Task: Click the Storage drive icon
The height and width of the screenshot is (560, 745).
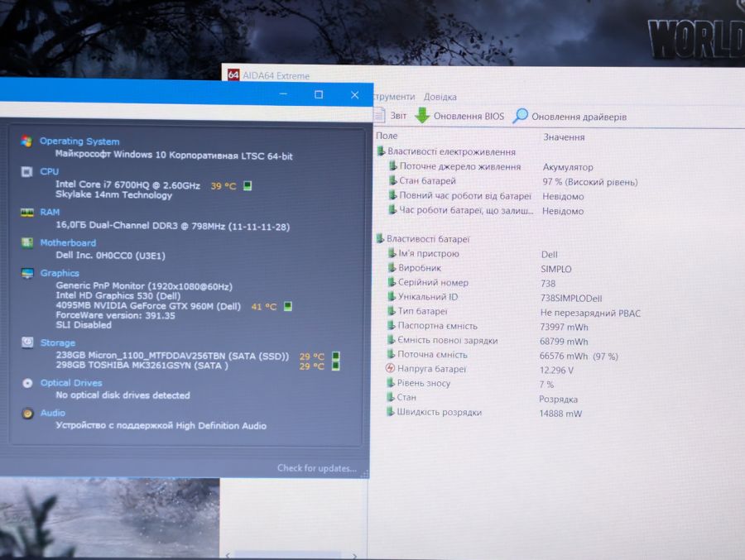Action: (x=27, y=342)
